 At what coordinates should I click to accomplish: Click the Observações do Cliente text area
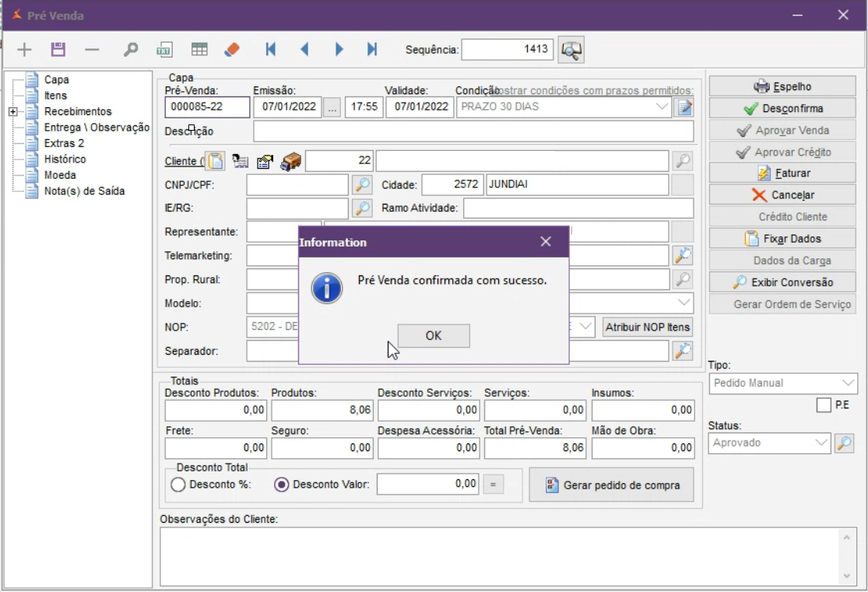498,556
